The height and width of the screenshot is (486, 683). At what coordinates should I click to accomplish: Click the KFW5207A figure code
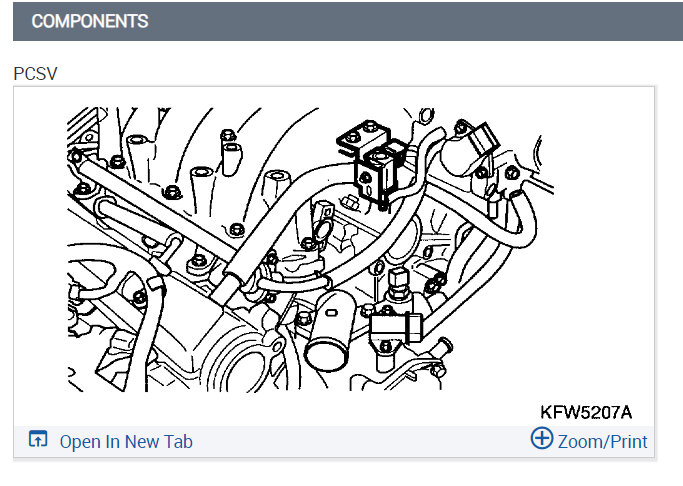tap(586, 412)
